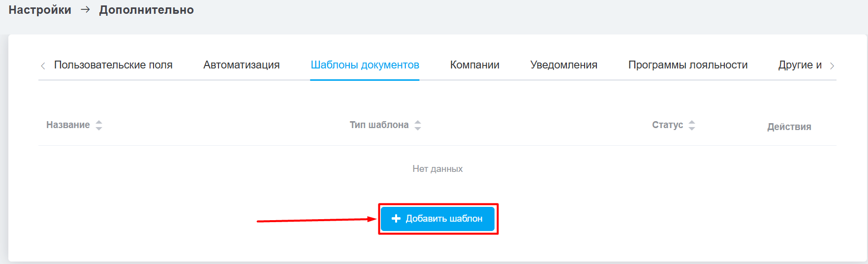Screen dimensions: 868x264
Task: Open the partially visible Другие и tab
Action: coord(800,65)
